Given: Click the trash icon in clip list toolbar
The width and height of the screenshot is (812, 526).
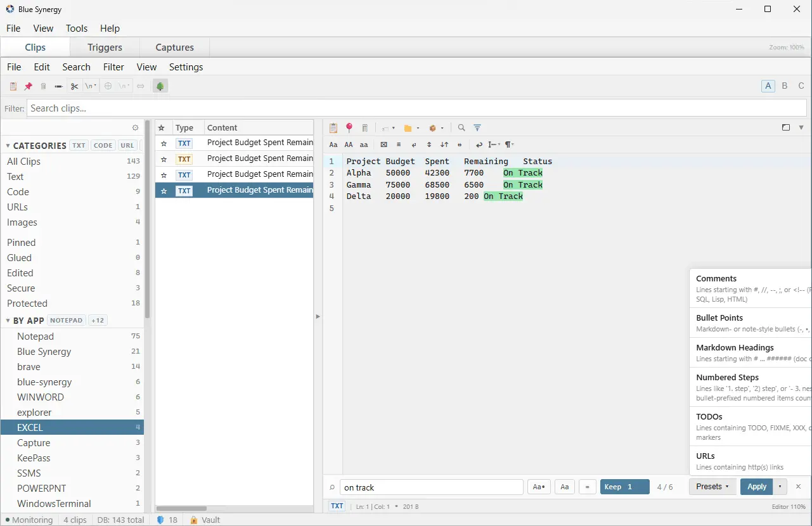Looking at the screenshot, I should click(x=43, y=86).
